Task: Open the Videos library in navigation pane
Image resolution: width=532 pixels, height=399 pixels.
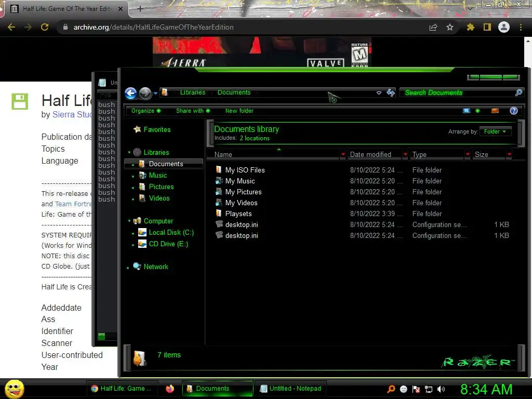Action: [x=159, y=198]
